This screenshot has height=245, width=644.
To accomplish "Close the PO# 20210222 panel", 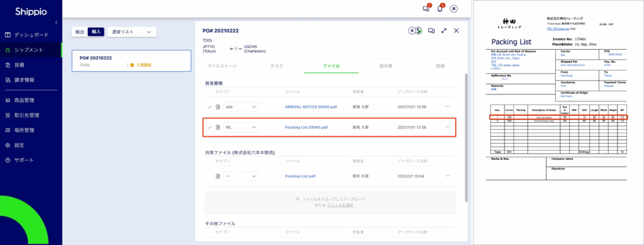I will point(456,31).
